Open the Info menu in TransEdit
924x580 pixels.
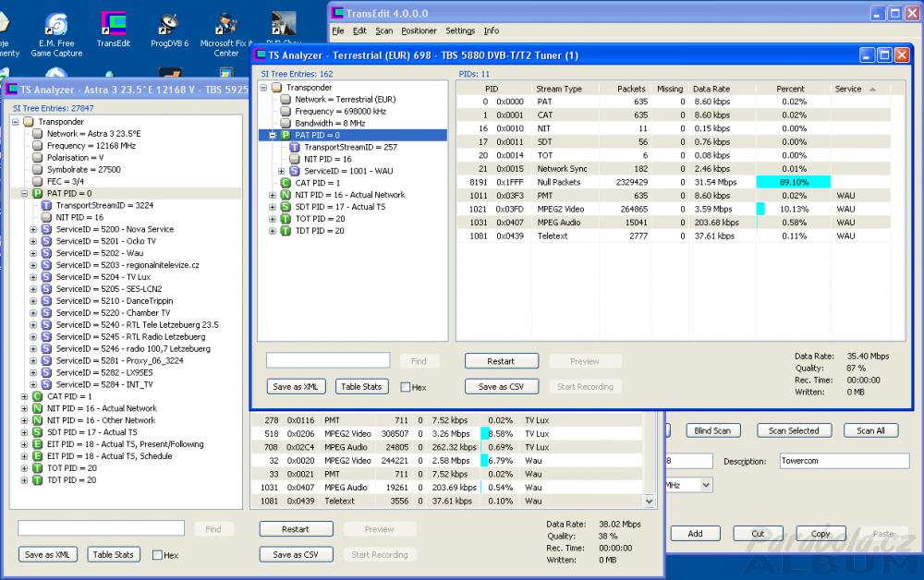pyautogui.click(x=492, y=30)
